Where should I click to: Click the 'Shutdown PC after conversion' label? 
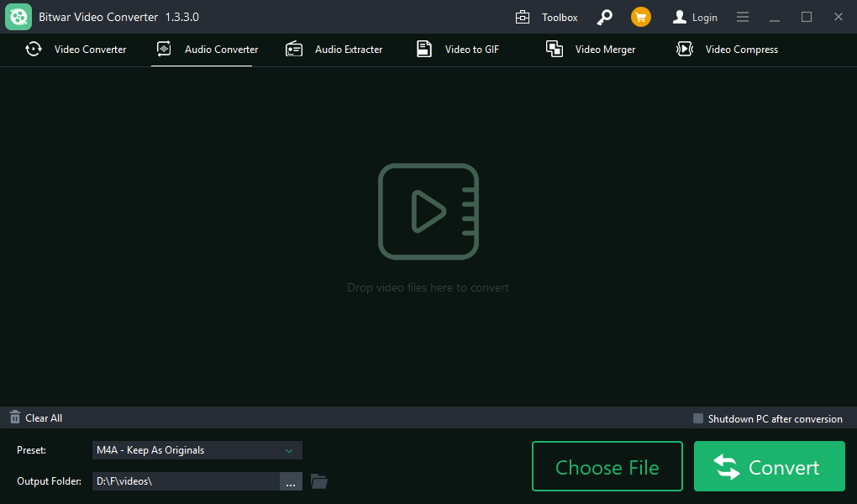coord(775,419)
